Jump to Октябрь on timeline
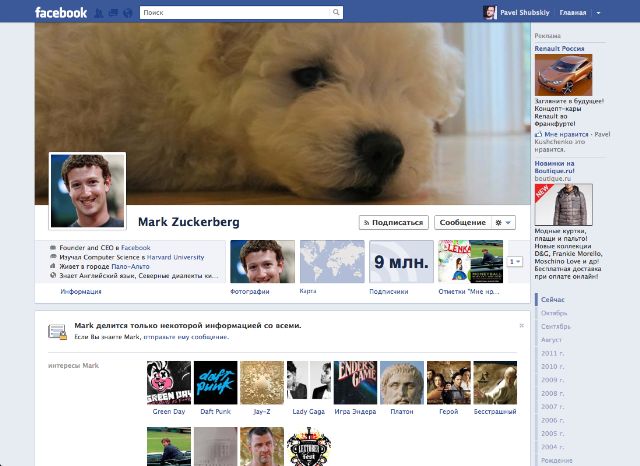The width and height of the screenshot is (640, 466). pyautogui.click(x=554, y=313)
